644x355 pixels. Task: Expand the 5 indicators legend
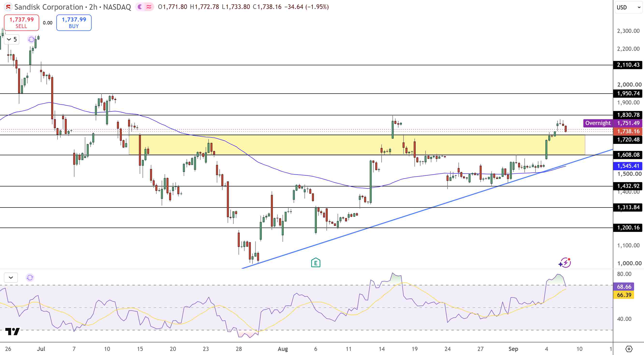pyautogui.click(x=12, y=39)
